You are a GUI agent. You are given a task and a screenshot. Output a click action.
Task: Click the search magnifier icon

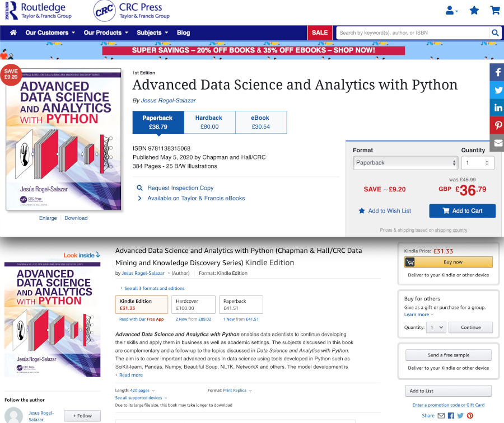pyautogui.click(x=495, y=32)
